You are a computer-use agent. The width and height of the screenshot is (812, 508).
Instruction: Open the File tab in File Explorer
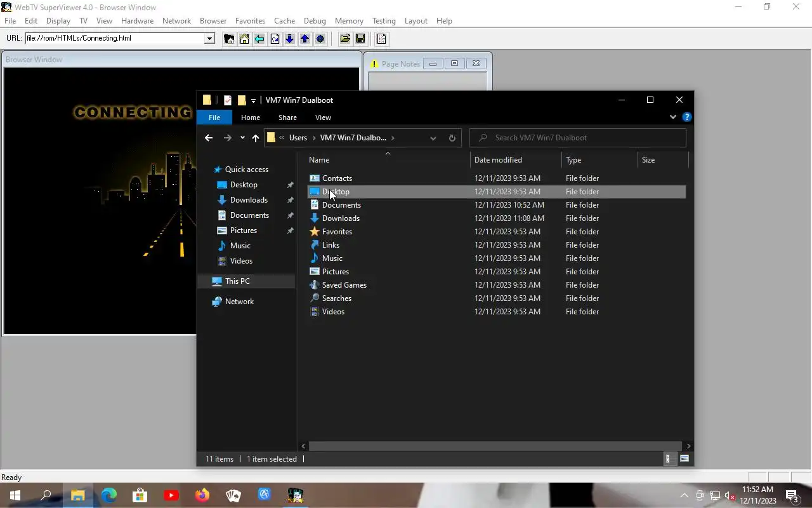pos(214,117)
